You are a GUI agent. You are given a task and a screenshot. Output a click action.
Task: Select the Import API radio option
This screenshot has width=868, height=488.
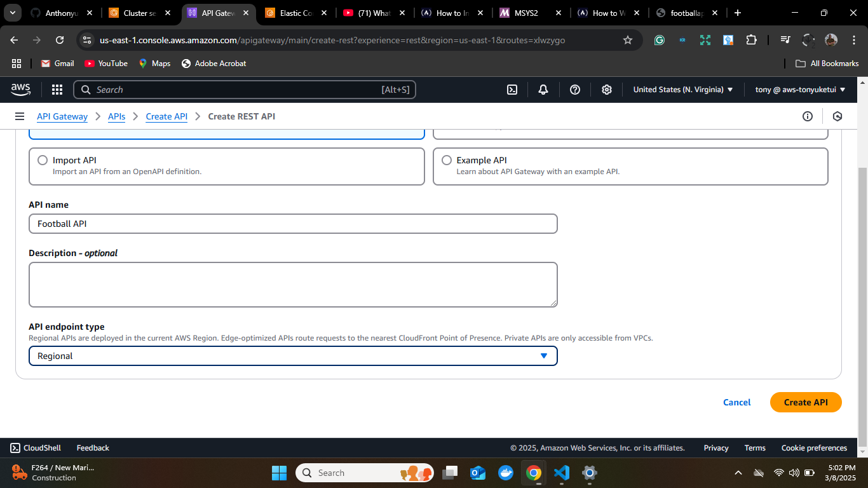pyautogui.click(x=43, y=160)
